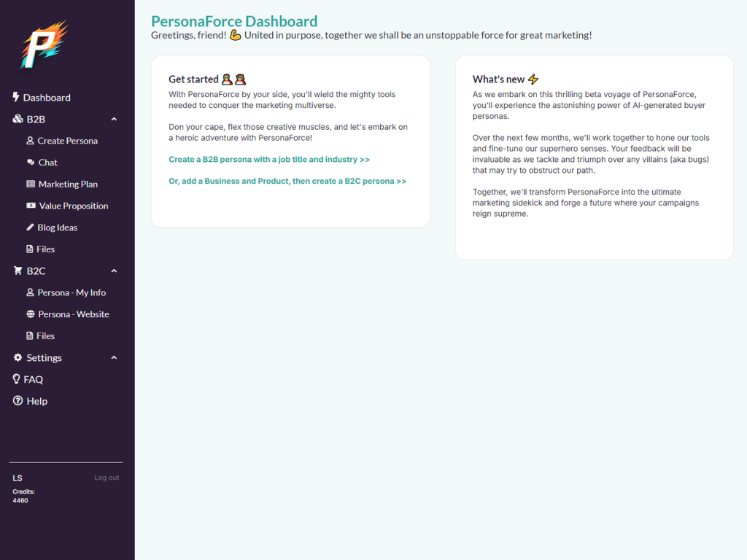747x560 pixels.
Task: Log out of the account
Action: [x=107, y=478]
